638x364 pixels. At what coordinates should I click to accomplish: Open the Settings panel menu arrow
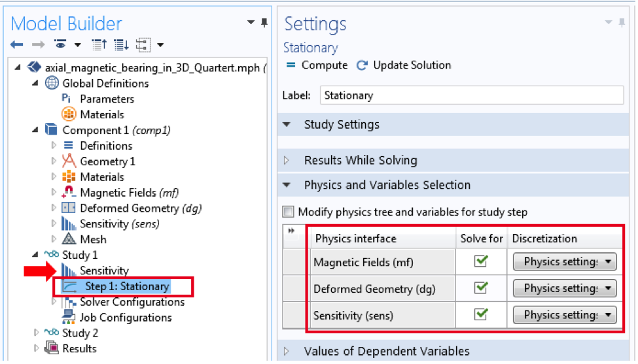click(609, 22)
